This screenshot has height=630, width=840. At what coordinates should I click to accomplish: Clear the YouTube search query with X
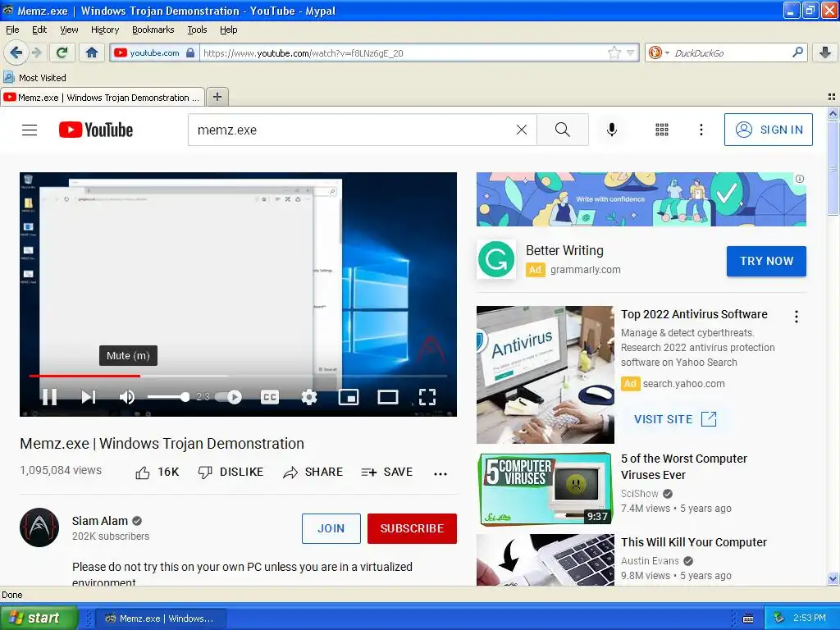521,130
